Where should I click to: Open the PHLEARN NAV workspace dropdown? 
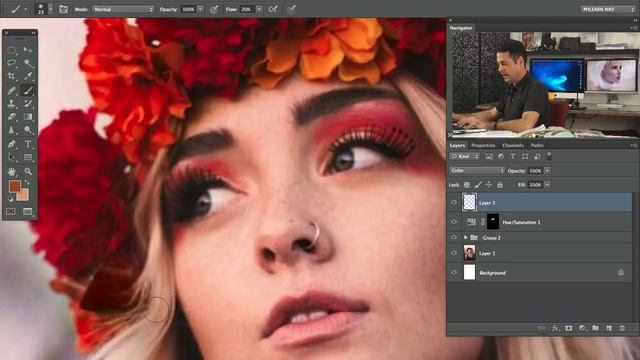[x=608, y=9]
